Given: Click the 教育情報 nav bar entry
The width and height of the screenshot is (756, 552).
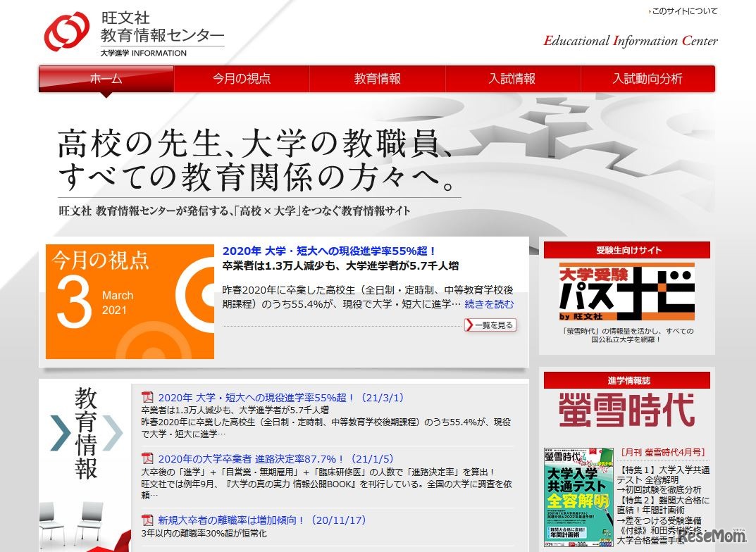Looking at the screenshot, I should [x=376, y=80].
